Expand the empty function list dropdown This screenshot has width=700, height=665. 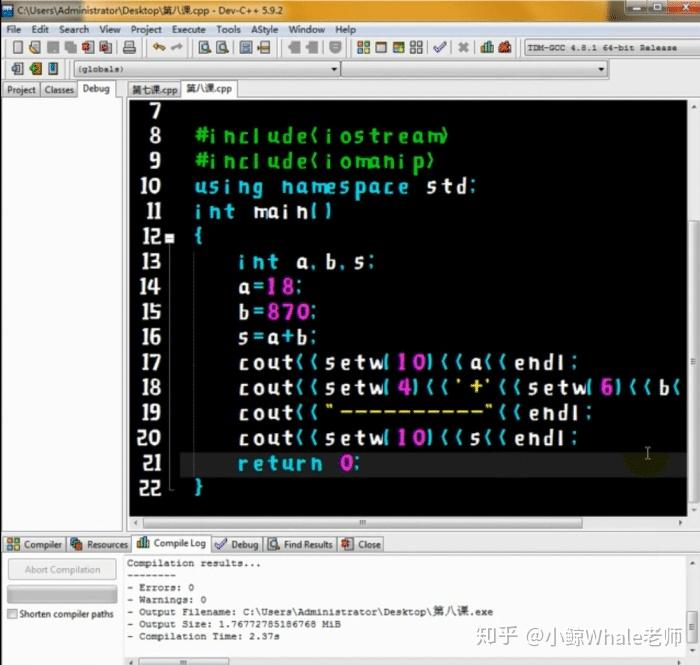click(x=475, y=69)
